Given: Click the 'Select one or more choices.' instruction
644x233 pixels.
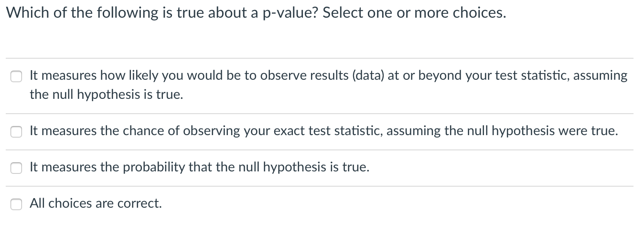Looking at the screenshot, I should point(414,13).
